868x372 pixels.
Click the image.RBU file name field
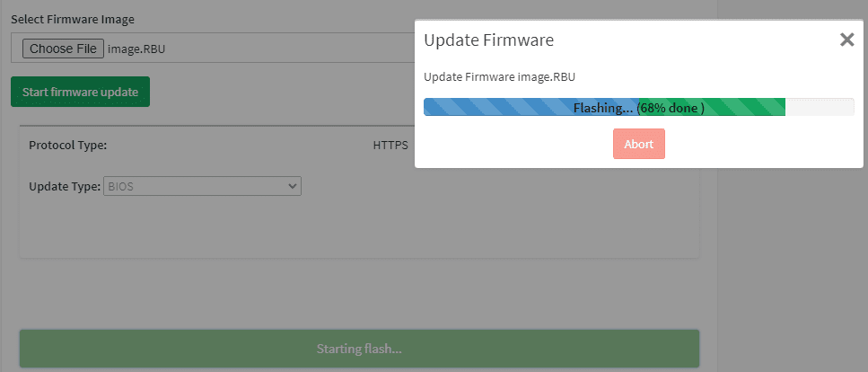(x=136, y=49)
